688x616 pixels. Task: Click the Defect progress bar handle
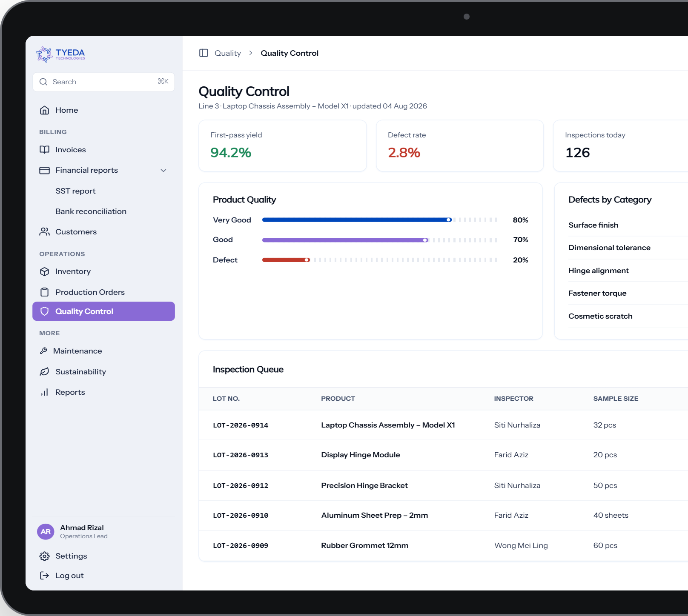click(307, 260)
